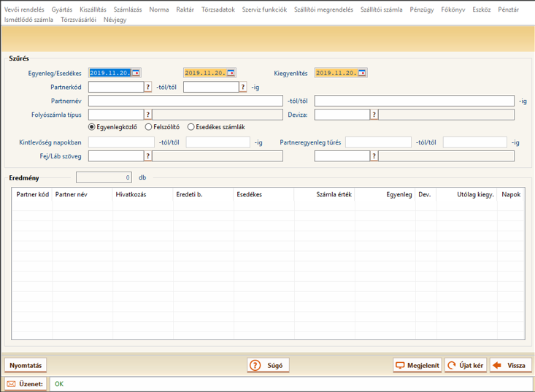Open Norma menu
This screenshot has width=535, height=392.
pyautogui.click(x=159, y=9)
